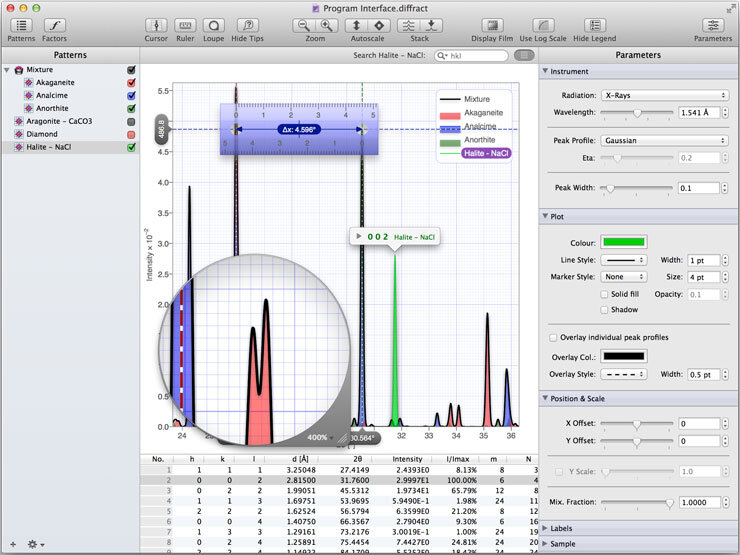Click the Plot Colour green swatch
Screen dimensions: 740x555
click(x=624, y=243)
